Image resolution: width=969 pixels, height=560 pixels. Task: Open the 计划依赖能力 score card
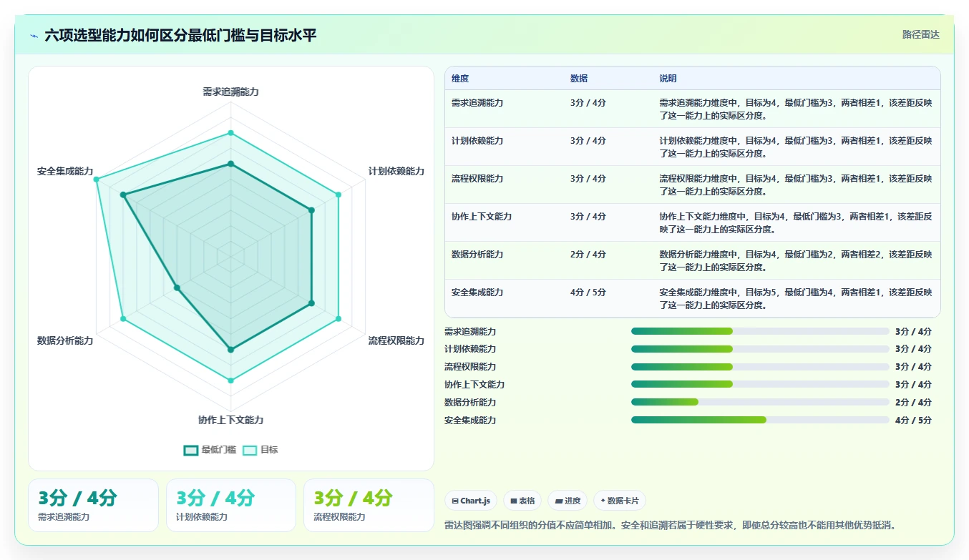[231, 505]
